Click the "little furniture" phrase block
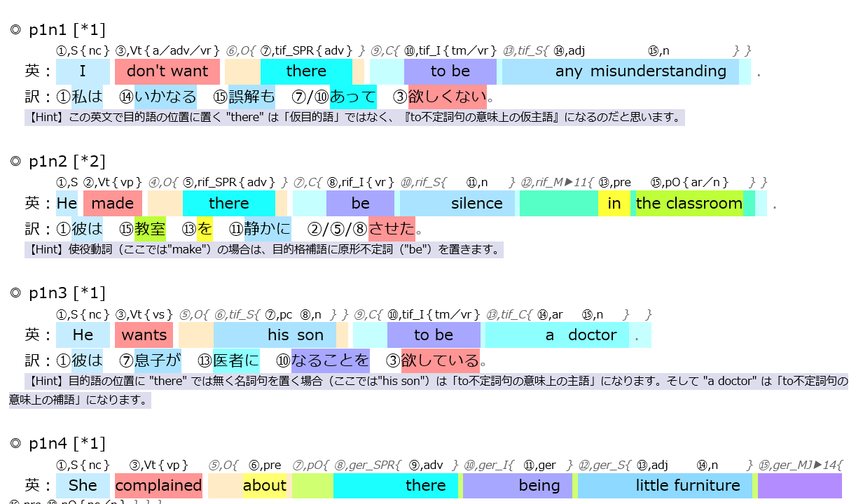 tap(665, 485)
